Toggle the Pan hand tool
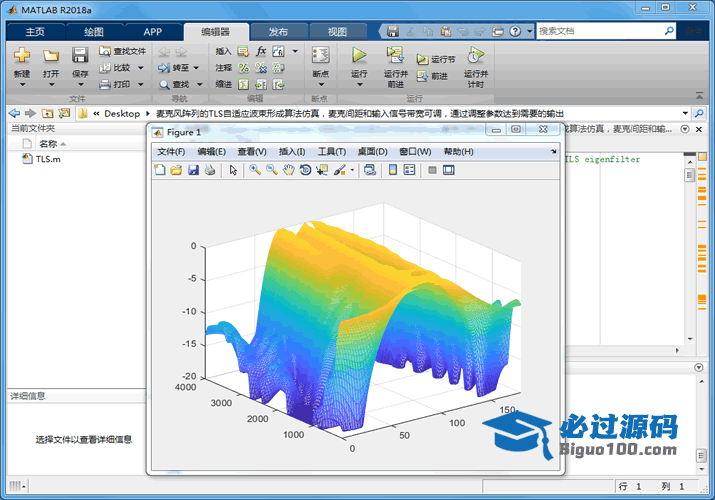 coord(289,170)
